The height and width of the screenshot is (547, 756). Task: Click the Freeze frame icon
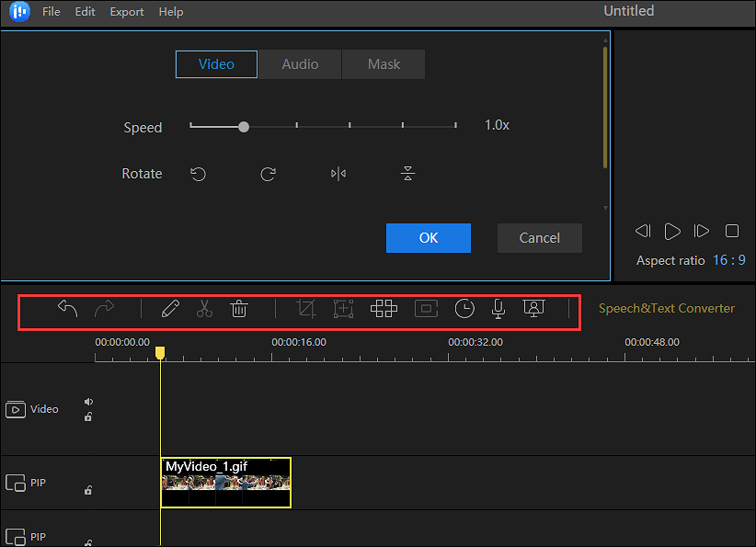click(x=426, y=309)
